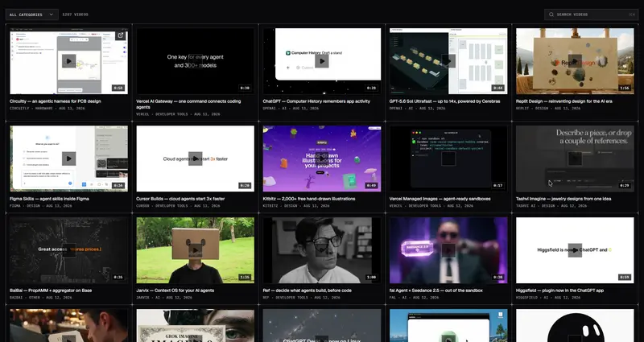Play the GPT-5.6 Sol Ultrafast video
This screenshot has width=644, height=342.
click(448, 61)
